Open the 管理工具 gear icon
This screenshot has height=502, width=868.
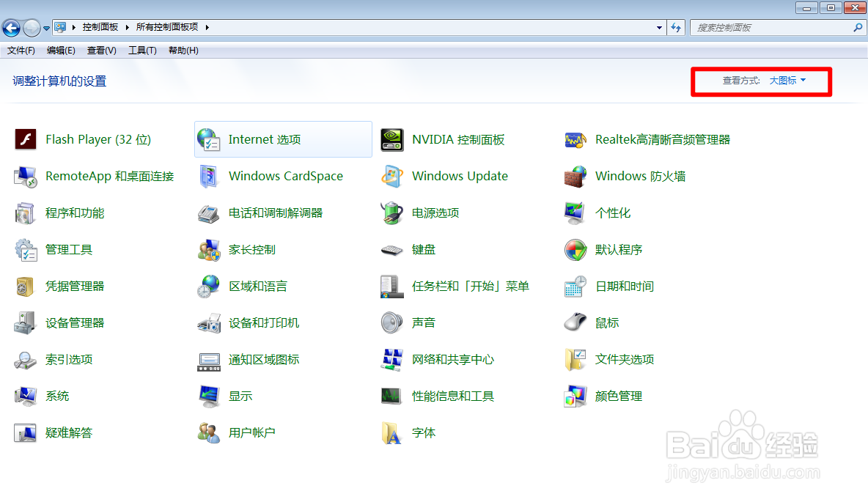point(26,250)
